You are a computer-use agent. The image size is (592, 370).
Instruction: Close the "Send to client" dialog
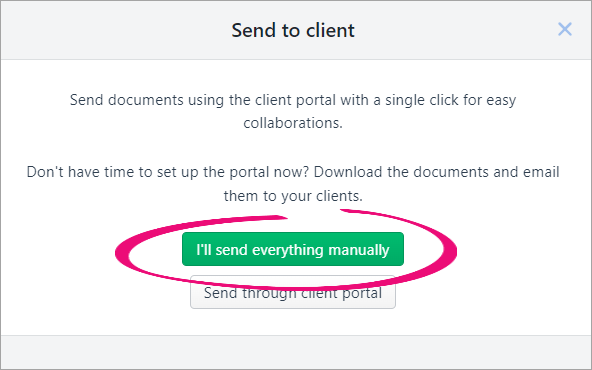(x=565, y=29)
